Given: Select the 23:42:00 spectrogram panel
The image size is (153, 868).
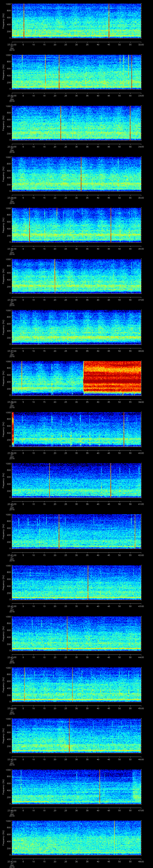Looking at the screenshot, I should 76,582.
